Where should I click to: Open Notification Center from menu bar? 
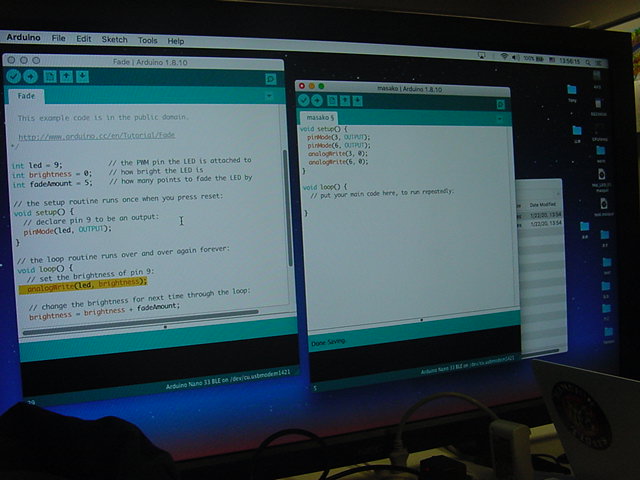[x=599, y=63]
